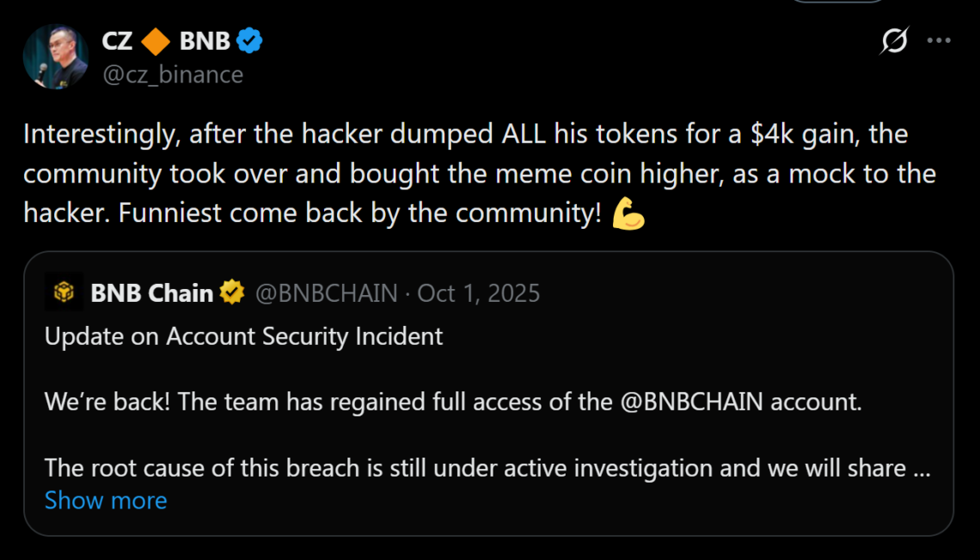This screenshot has width=980, height=560.
Task: Open the Oct 1, 2025 timestamp link
Action: tap(478, 292)
